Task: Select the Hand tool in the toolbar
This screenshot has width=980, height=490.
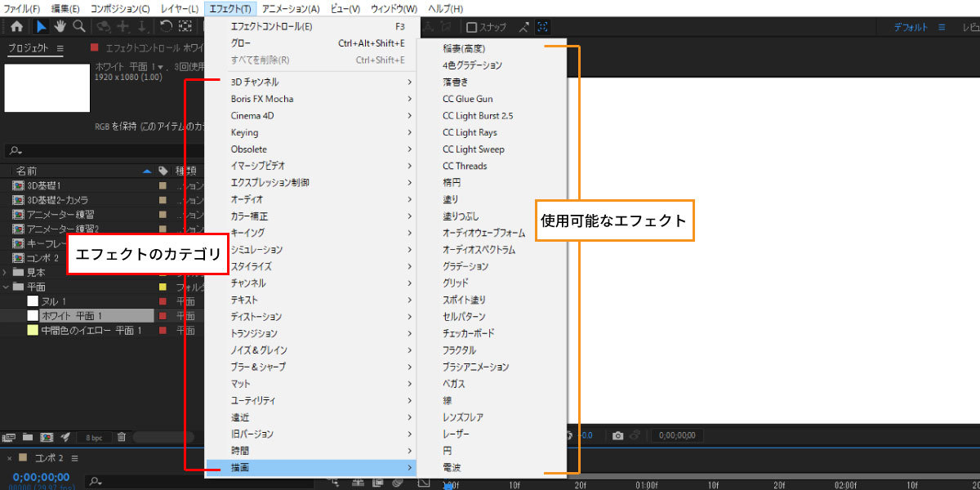Action: click(60, 26)
